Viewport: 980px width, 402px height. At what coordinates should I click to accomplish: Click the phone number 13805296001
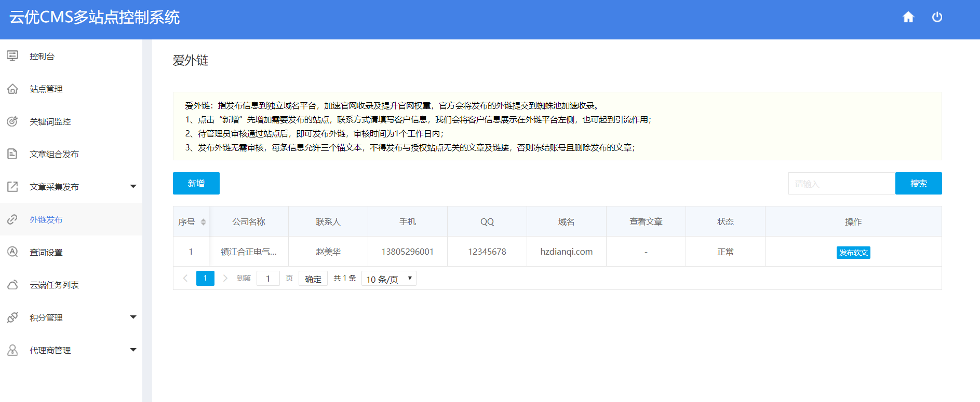(408, 252)
